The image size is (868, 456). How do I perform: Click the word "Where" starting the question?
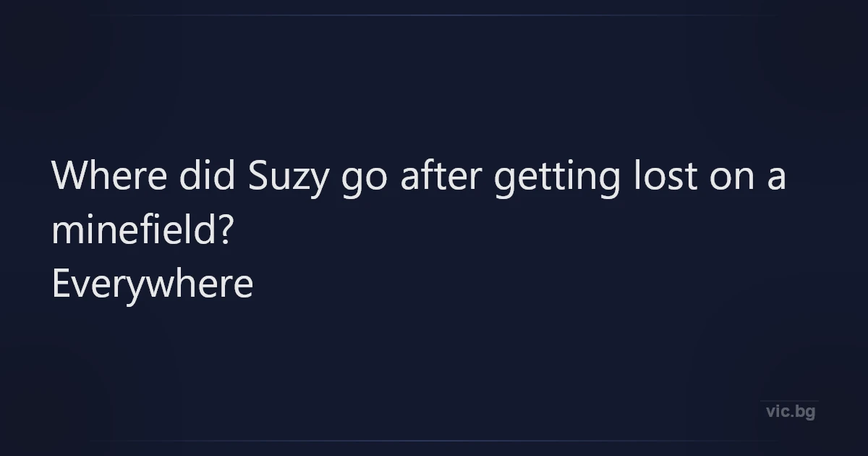(109, 176)
